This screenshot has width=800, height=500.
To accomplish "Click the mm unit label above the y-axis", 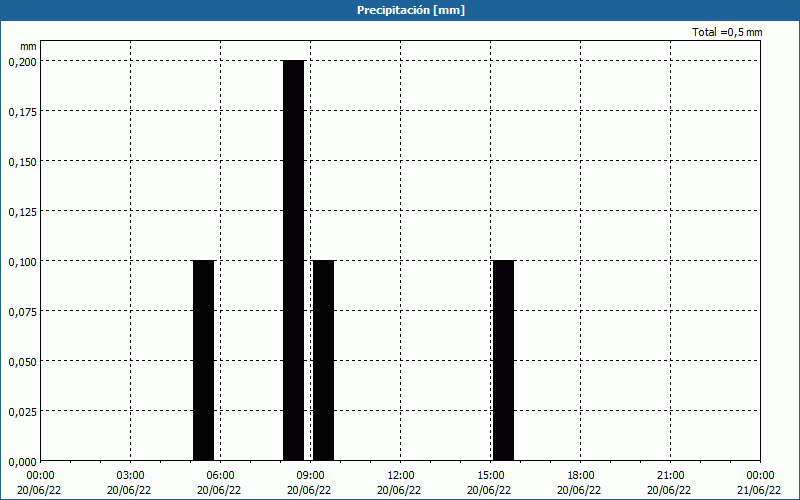I will click(28, 46).
